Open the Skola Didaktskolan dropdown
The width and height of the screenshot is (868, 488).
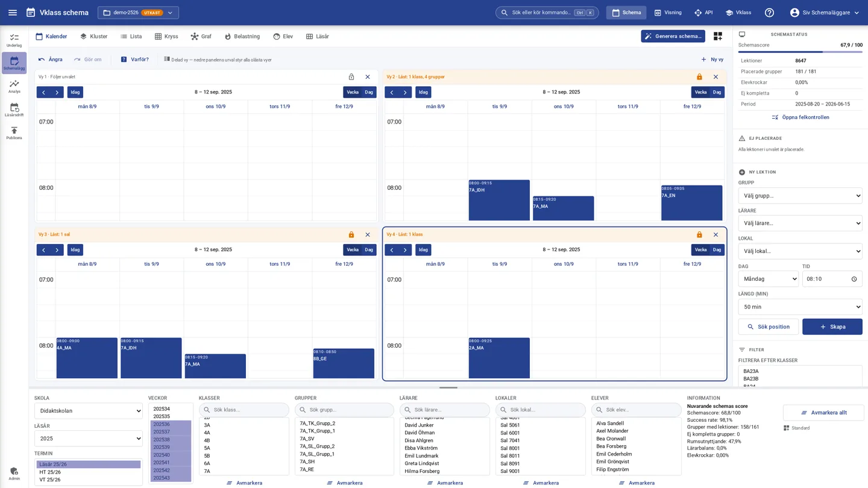[89, 411]
